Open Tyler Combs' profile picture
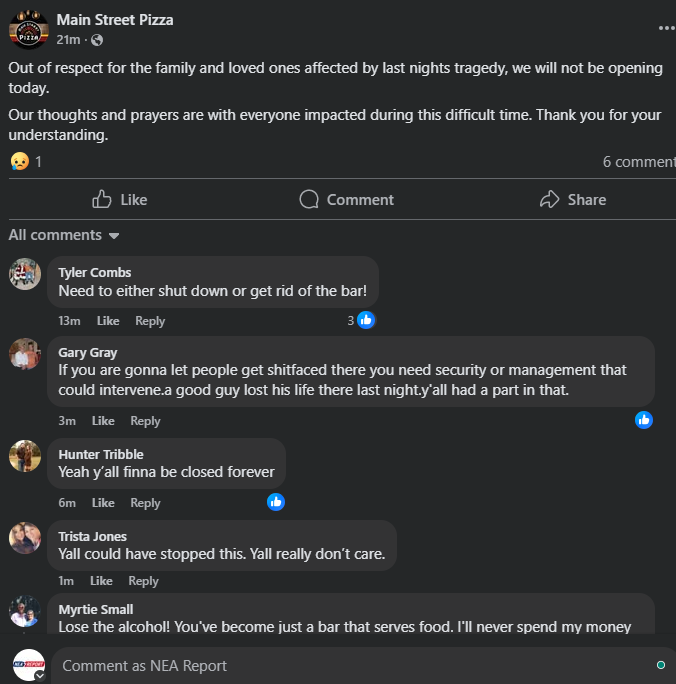 [x=25, y=274]
